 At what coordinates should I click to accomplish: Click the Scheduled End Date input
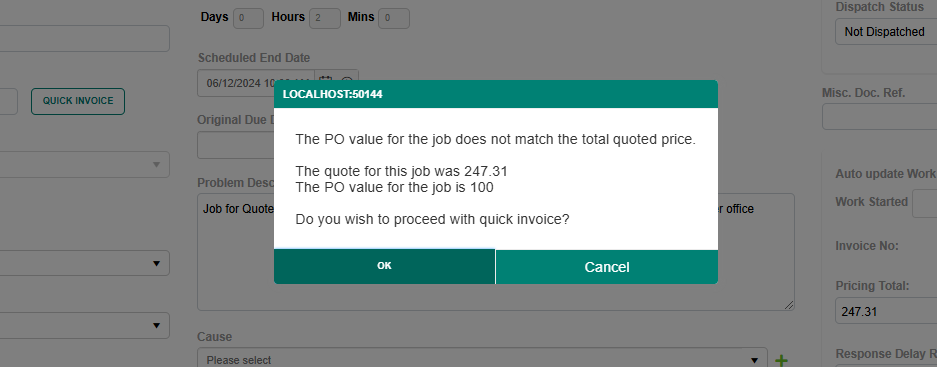257,83
